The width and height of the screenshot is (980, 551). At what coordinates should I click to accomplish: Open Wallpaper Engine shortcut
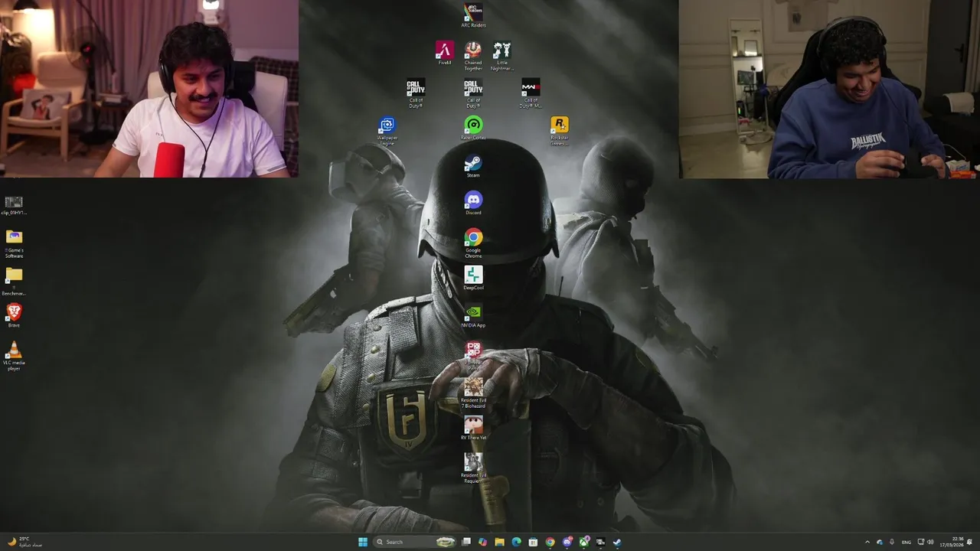point(387,131)
